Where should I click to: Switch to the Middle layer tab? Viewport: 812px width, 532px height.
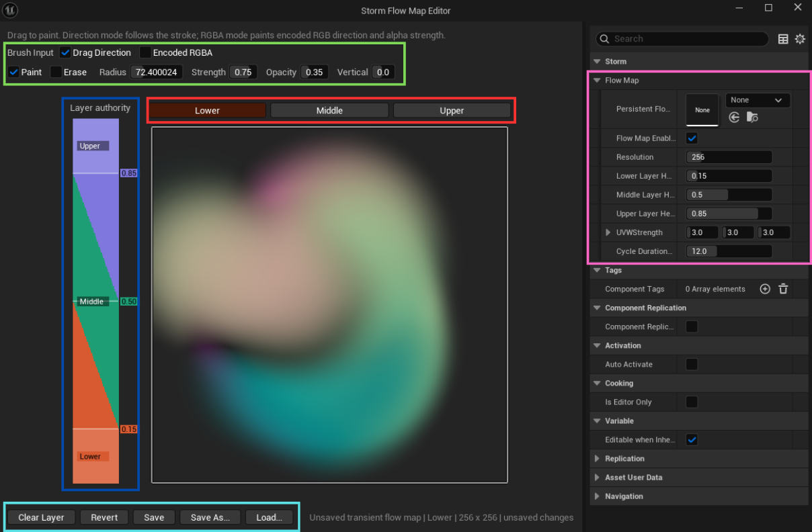[x=329, y=110]
